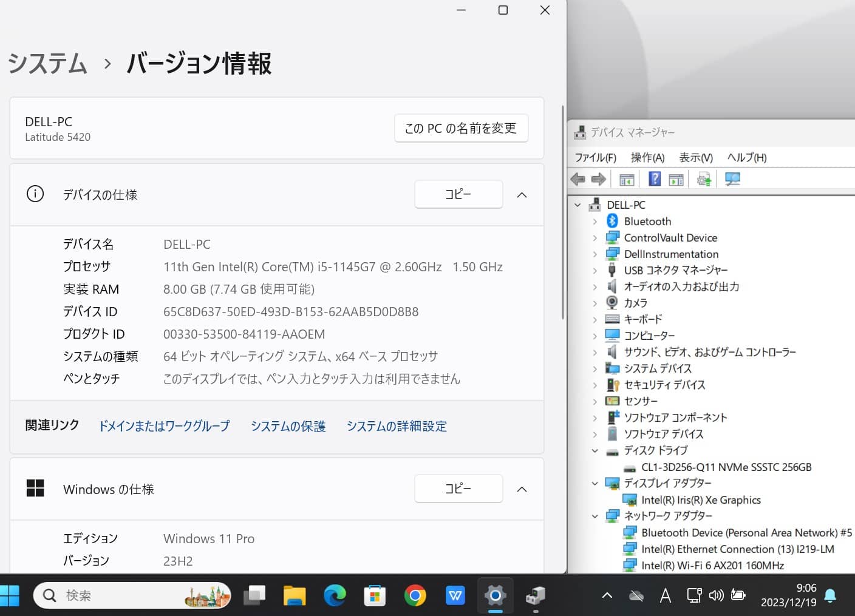Select サウンド、ビデオ、およびゲーム コントローラー item
This screenshot has height=616, width=855.
pos(710,352)
